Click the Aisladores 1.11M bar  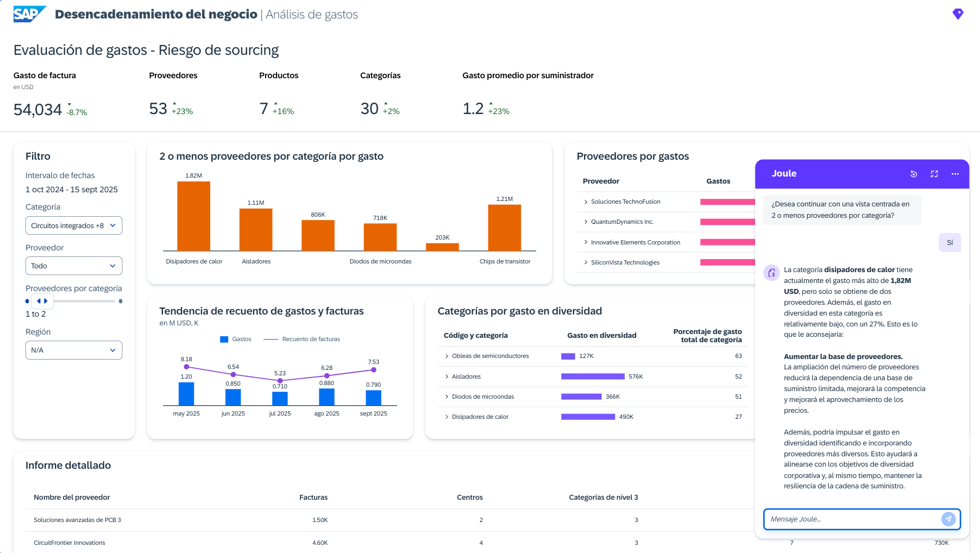point(256,229)
